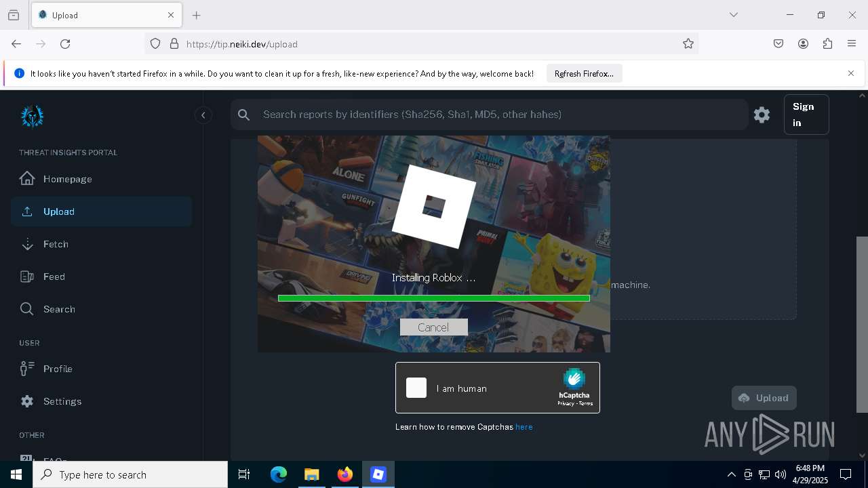Viewport: 868px width, 488px height.
Task: Click the network icon in system tray
Action: tap(764, 474)
